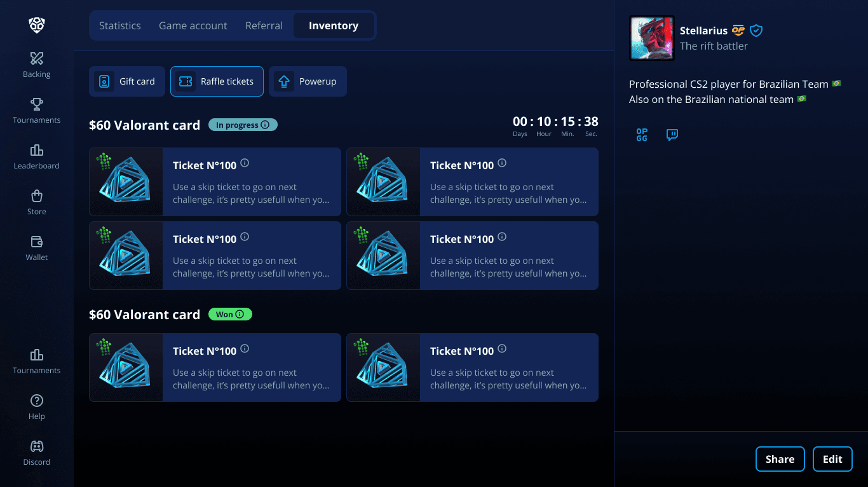
Task: Open the Backing section
Action: (x=37, y=65)
